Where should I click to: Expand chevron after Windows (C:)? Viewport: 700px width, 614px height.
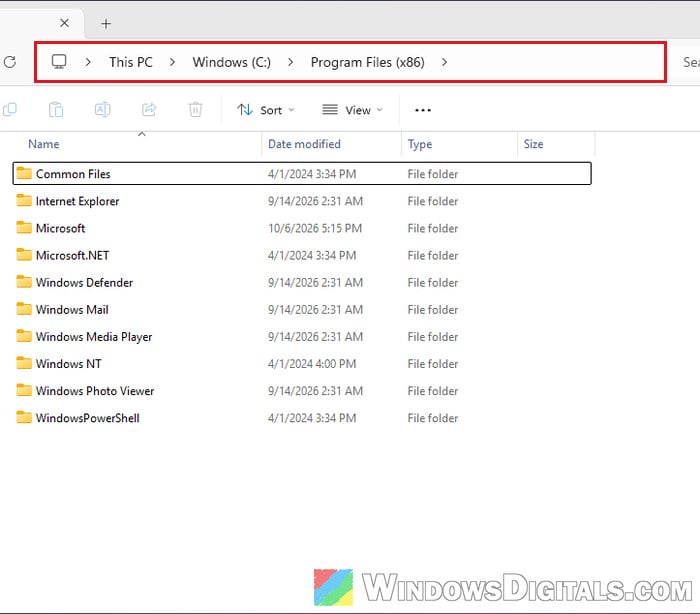291,62
